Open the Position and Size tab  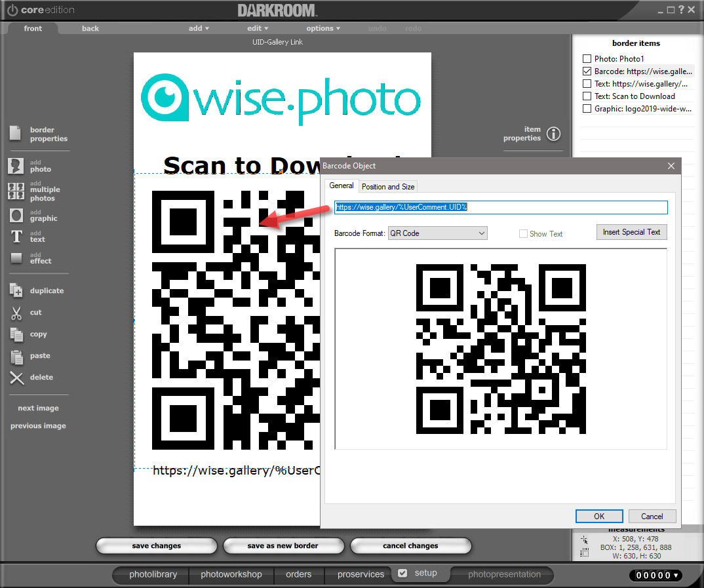[x=388, y=187]
